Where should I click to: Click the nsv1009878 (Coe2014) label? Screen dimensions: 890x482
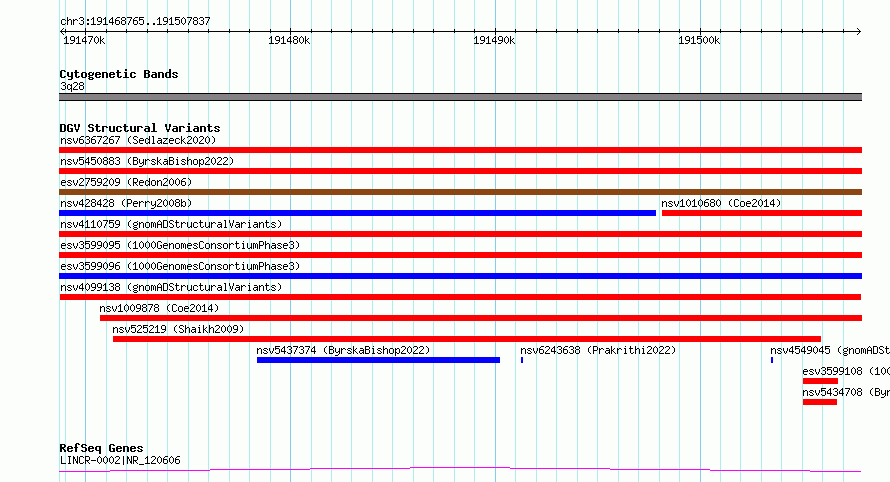click(x=159, y=308)
